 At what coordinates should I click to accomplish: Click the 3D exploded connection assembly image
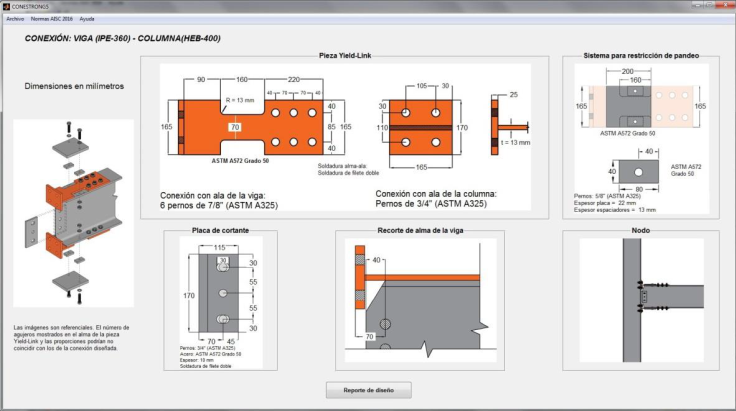76,212
